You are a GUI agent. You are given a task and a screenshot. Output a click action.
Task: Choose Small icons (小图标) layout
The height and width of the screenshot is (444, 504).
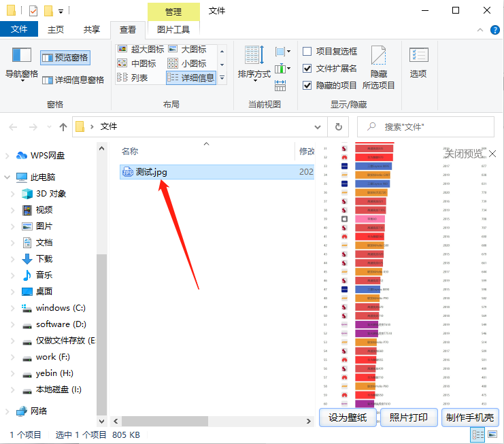pos(187,64)
